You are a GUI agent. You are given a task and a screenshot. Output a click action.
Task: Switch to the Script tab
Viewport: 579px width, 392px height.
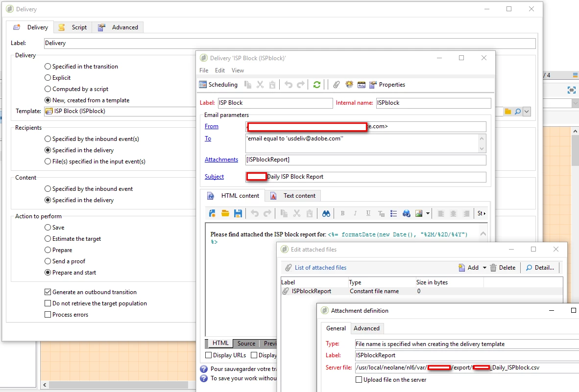point(73,27)
